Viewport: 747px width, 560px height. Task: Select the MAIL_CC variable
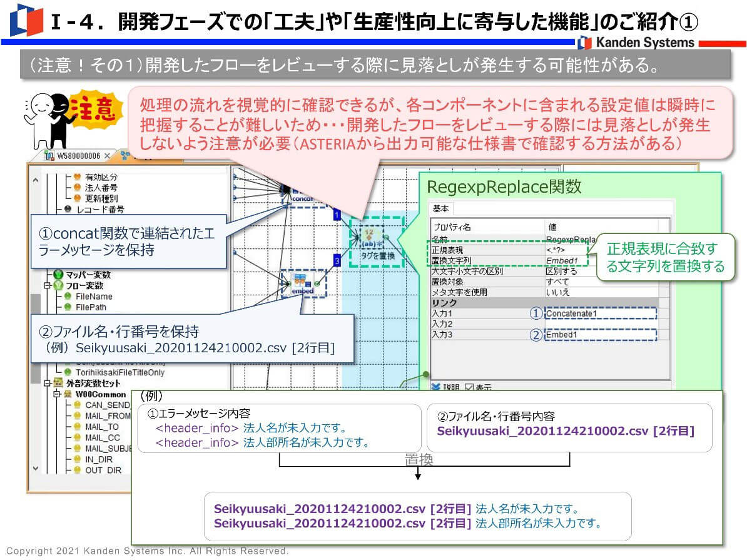pos(103,437)
